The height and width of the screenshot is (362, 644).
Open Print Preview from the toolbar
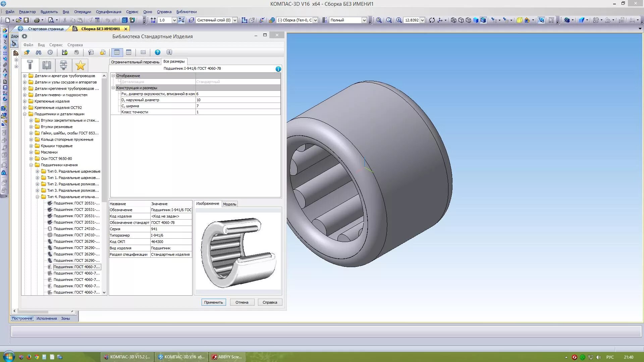[x=51, y=20]
